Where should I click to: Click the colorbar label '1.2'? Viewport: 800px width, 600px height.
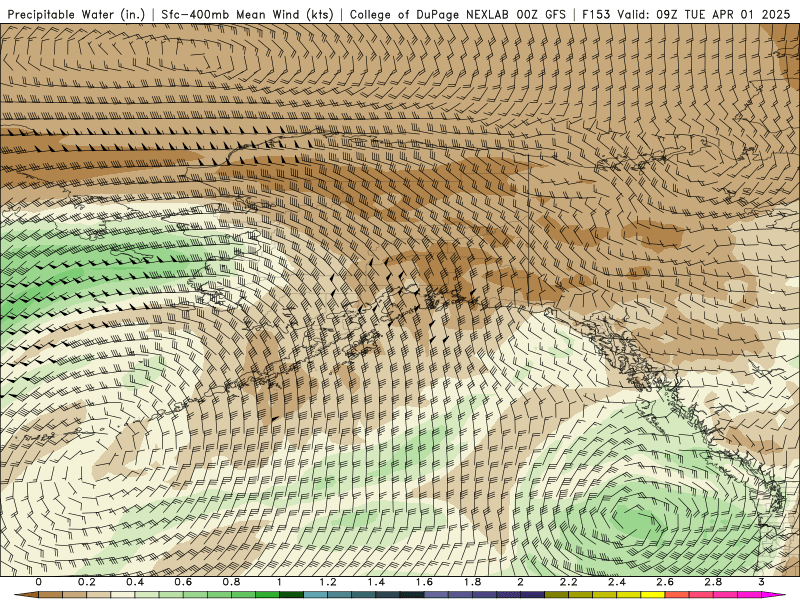[x=328, y=582]
